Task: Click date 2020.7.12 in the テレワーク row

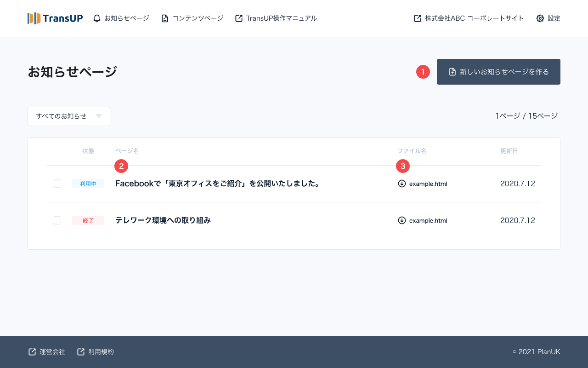Action: 518,220
